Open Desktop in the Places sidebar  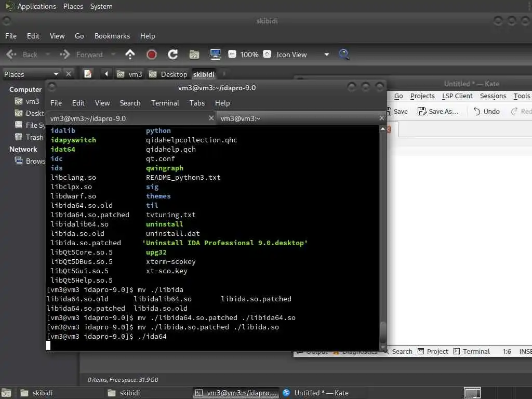pos(29,113)
